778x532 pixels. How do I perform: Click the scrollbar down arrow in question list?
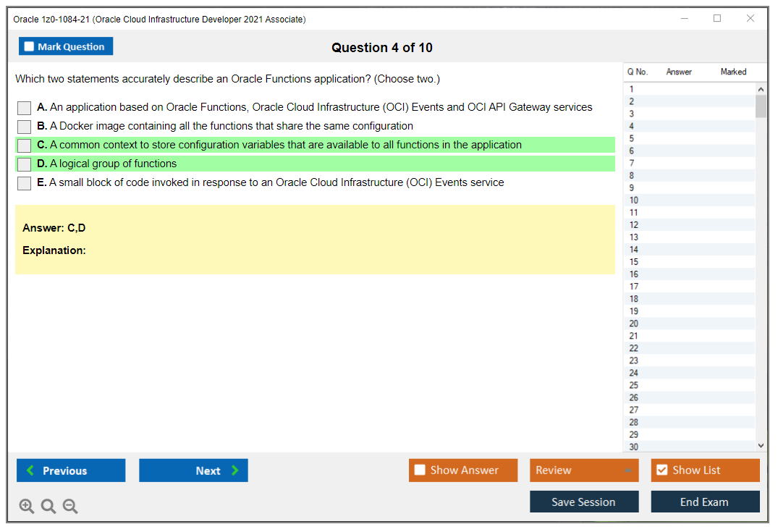click(x=761, y=445)
